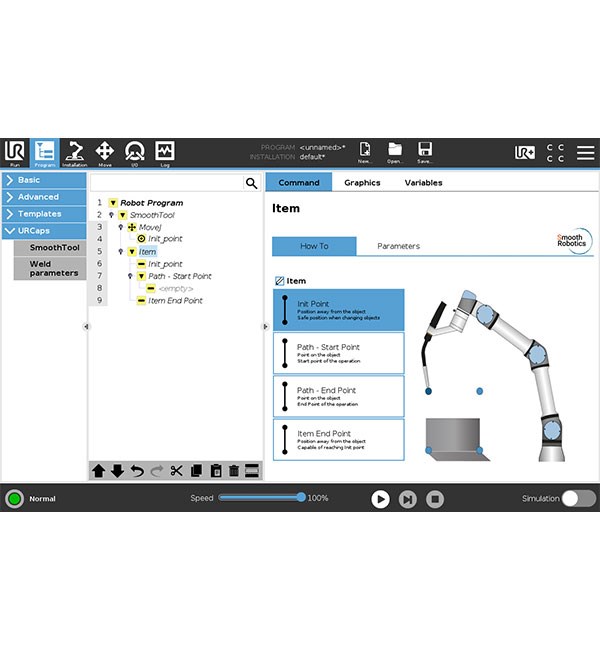Select the Path - Start Point step
Image resolution: width=600 pixels, height=650 pixels.
(338, 353)
